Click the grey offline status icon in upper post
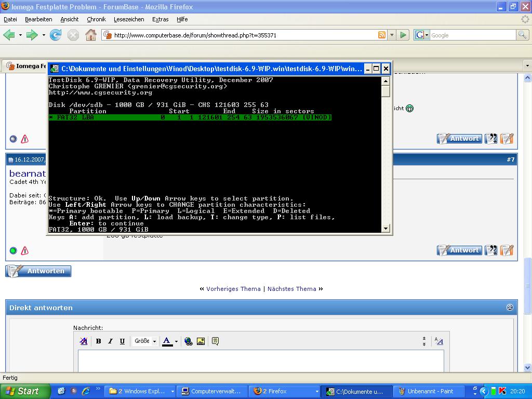Image resolution: width=532 pixels, height=399 pixels. (13, 139)
